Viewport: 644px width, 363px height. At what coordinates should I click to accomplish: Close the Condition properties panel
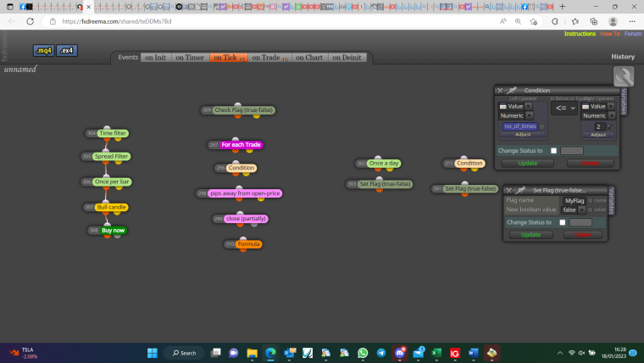500,91
